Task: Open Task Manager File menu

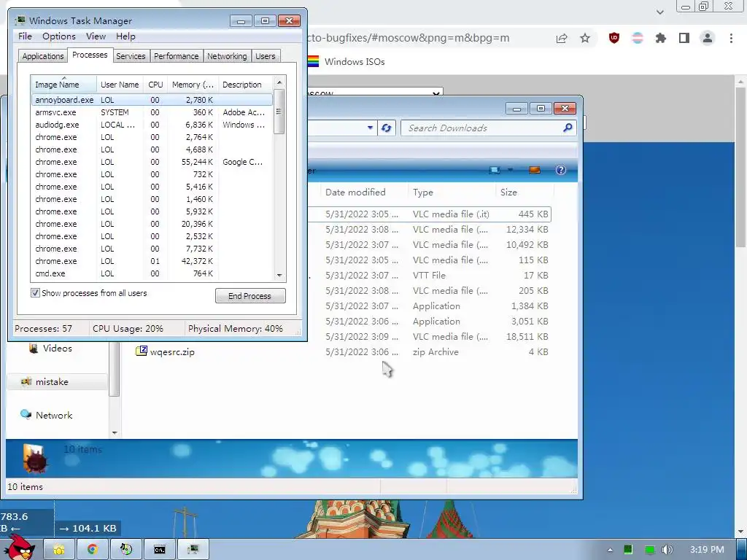Action: [25, 36]
